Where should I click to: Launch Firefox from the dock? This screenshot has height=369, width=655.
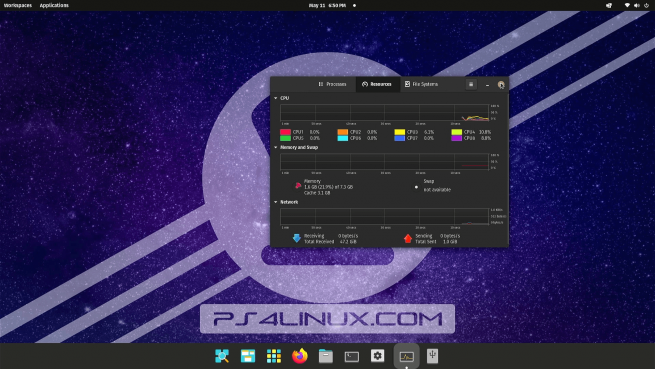tap(300, 356)
